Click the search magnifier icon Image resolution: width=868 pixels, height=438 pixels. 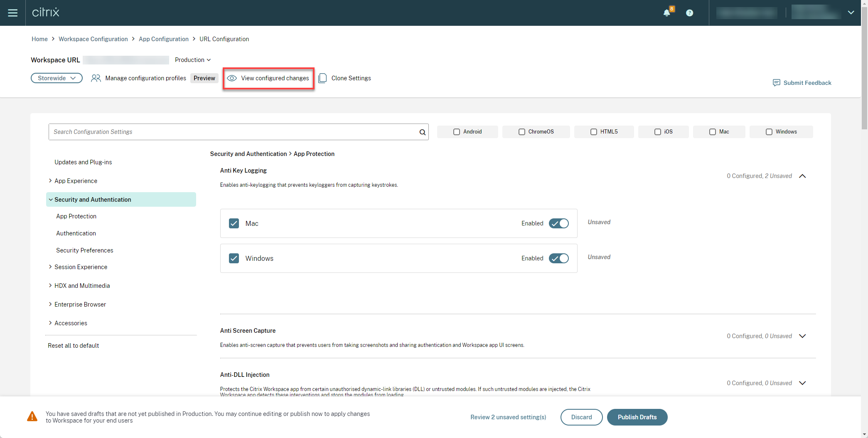(x=422, y=132)
